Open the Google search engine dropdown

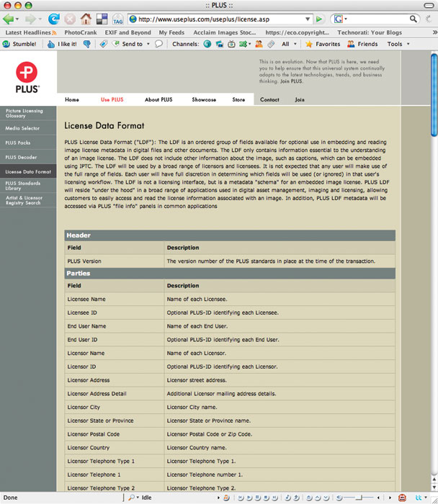point(346,19)
